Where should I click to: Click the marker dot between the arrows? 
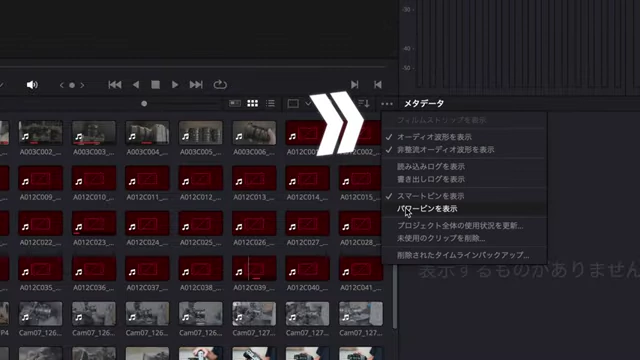[72, 85]
